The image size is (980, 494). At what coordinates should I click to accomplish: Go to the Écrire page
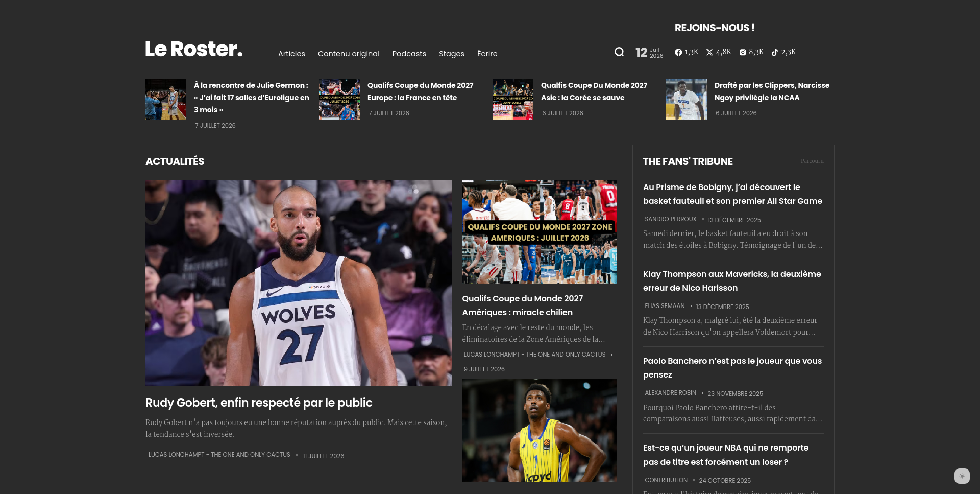click(x=487, y=54)
